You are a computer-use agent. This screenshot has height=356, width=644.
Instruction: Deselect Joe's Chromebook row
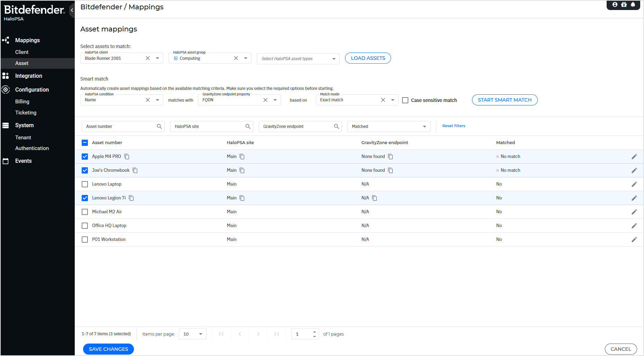pos(85,170)
